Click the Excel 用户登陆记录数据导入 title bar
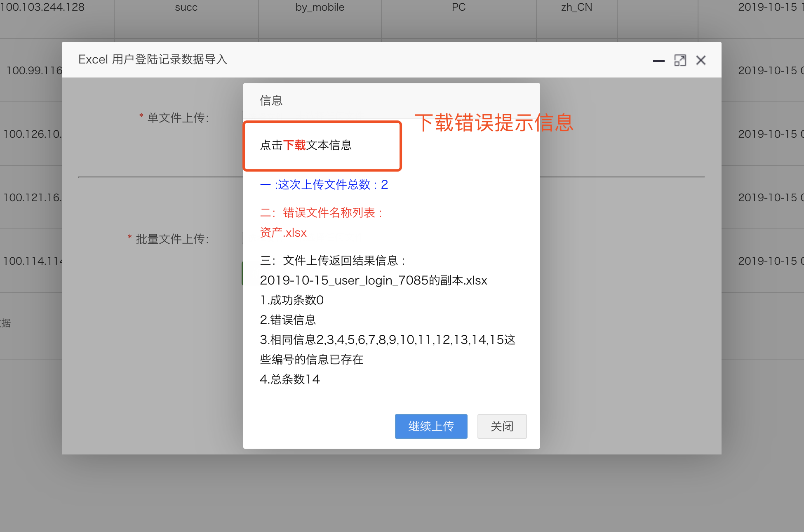 coord(153,60)
